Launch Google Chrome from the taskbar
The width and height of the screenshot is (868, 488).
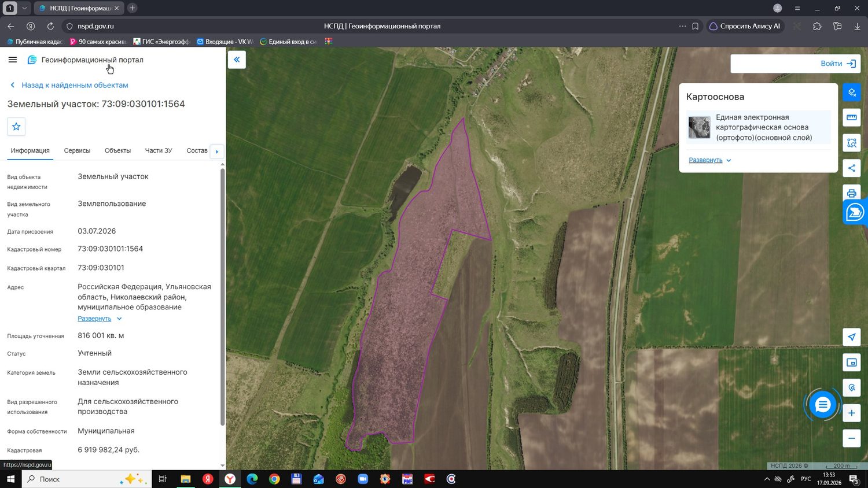pyautogui.click(x=274, y=479)
